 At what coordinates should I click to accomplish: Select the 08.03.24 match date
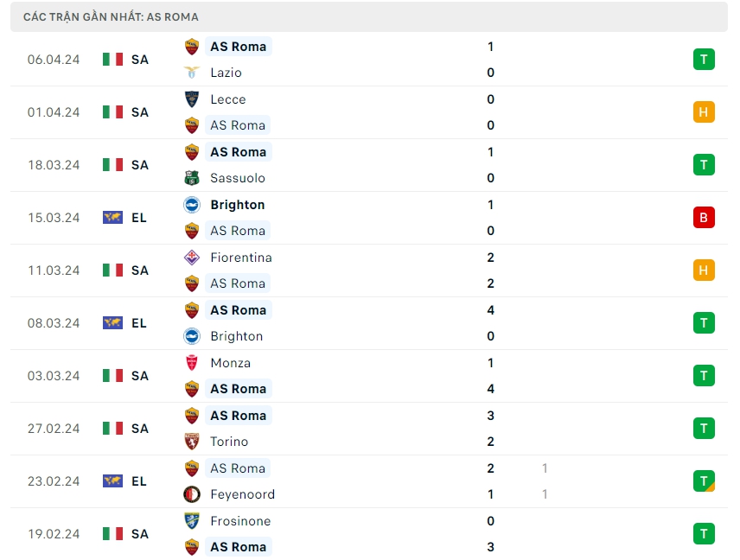click(x=54, y=323)
